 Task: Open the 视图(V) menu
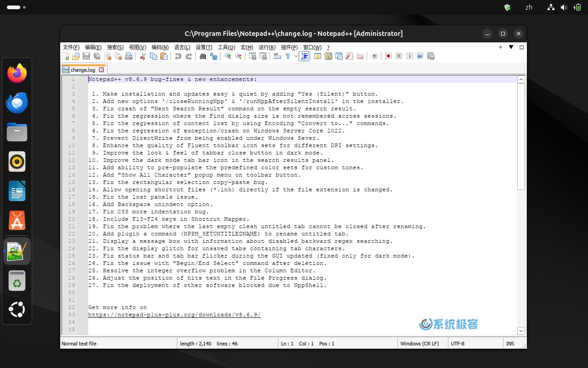(137, 47)
